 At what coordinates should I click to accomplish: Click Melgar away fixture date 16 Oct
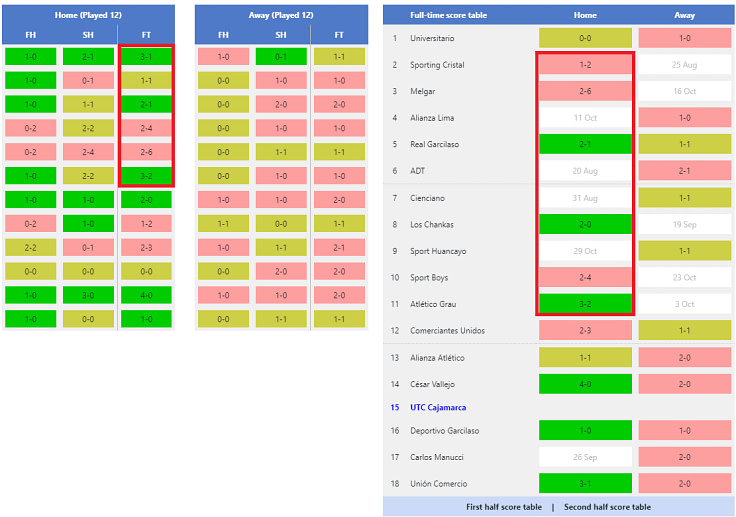684,92
